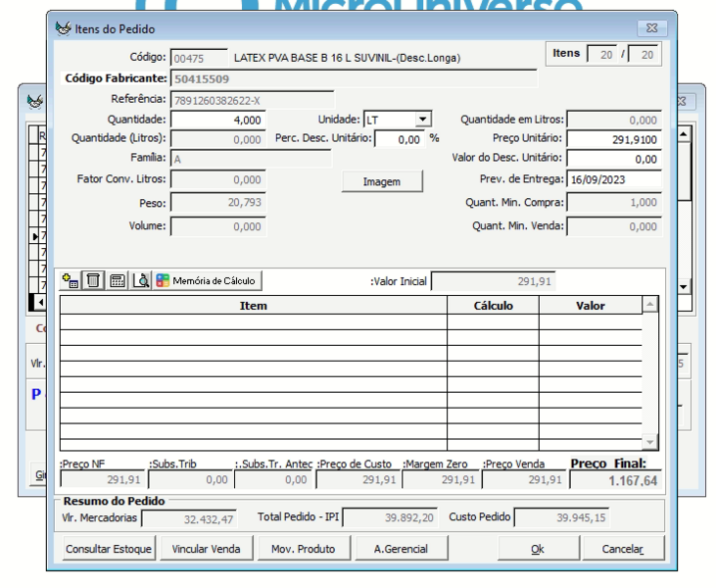
Task: Click the Preço Venda field
Action: pos(525,480)
